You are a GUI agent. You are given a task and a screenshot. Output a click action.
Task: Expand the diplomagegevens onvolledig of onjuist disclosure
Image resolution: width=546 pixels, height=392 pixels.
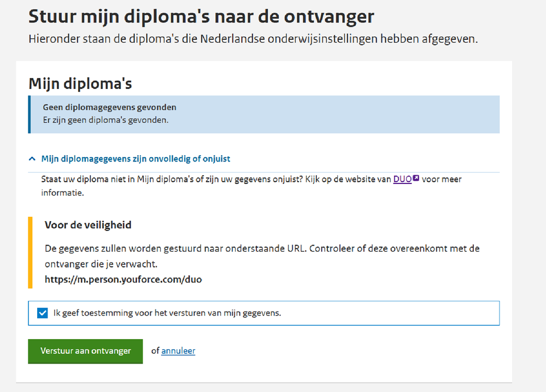[136, 158]
